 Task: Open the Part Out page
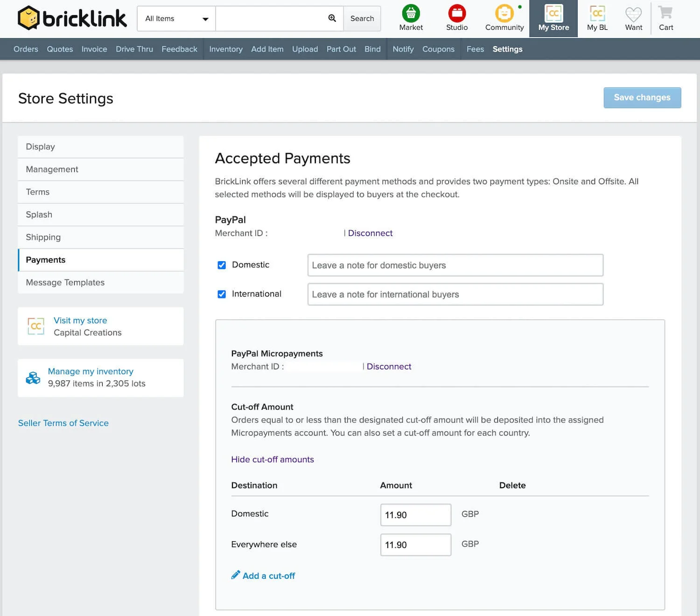pyautogui.click(x=341, y=49)
